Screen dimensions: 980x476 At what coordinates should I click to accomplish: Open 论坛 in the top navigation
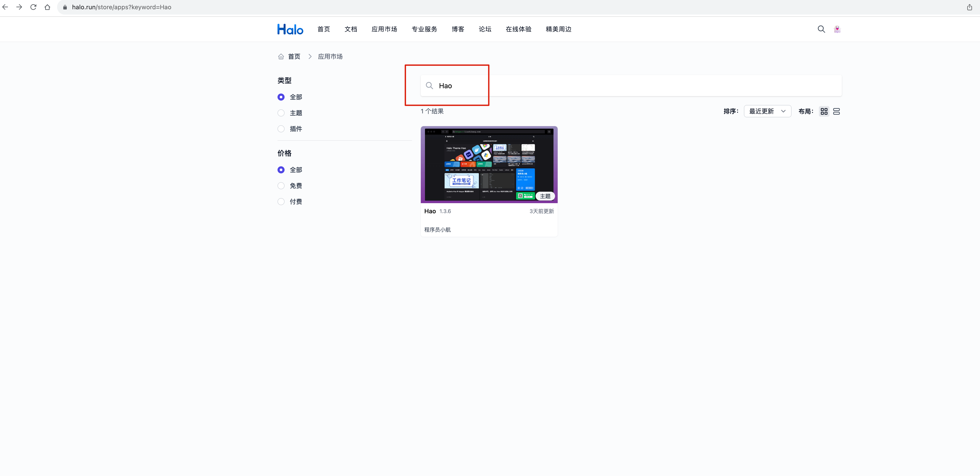(485, 29)
